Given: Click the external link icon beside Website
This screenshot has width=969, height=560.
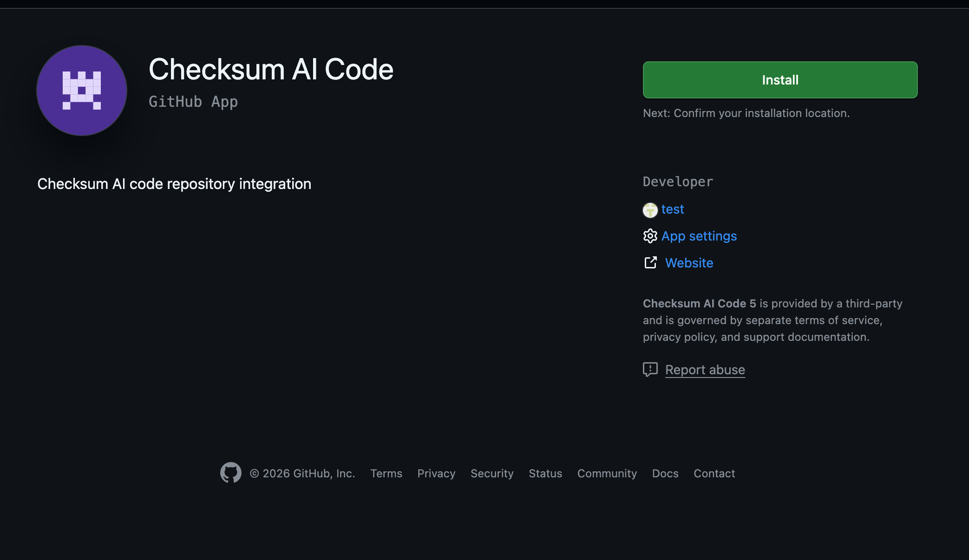Looking at the screenshot, I should click(x=650, y=263).
